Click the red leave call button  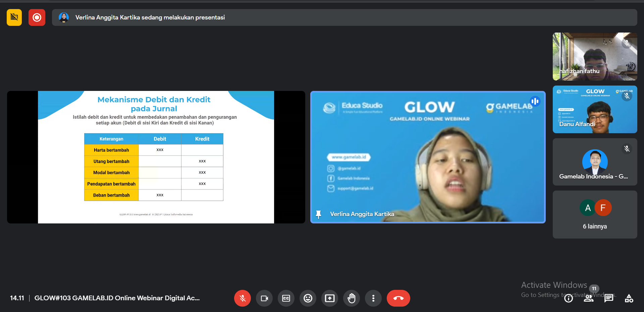click(x=398, y=298)
